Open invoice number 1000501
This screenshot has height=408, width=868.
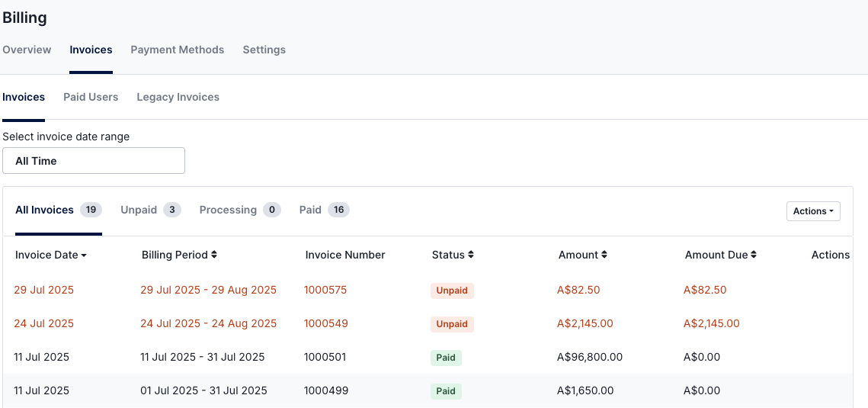[325, 357]
